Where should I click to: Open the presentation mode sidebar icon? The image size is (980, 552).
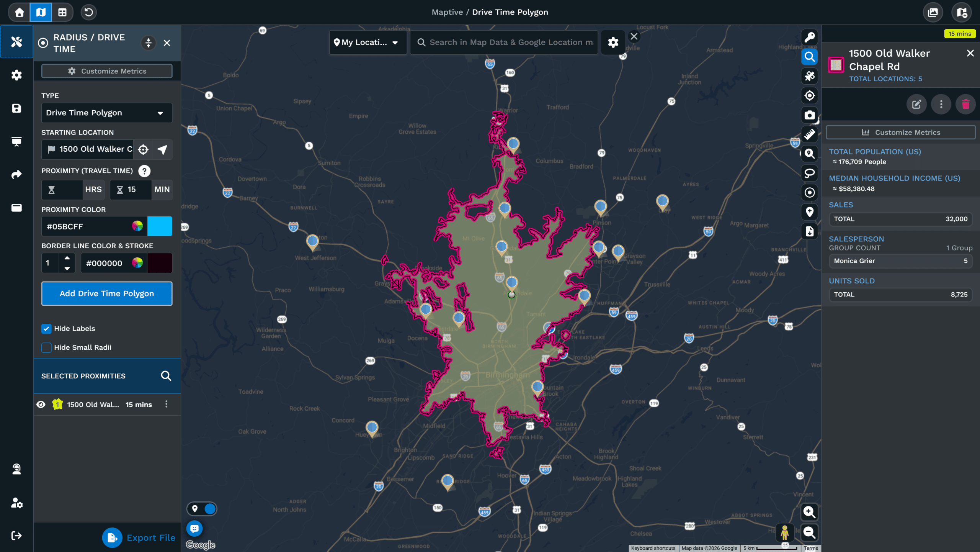point(16,142)
